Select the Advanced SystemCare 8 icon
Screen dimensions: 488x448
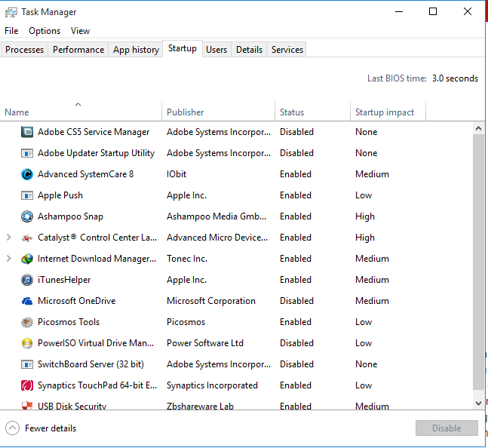tap(27, 174)
